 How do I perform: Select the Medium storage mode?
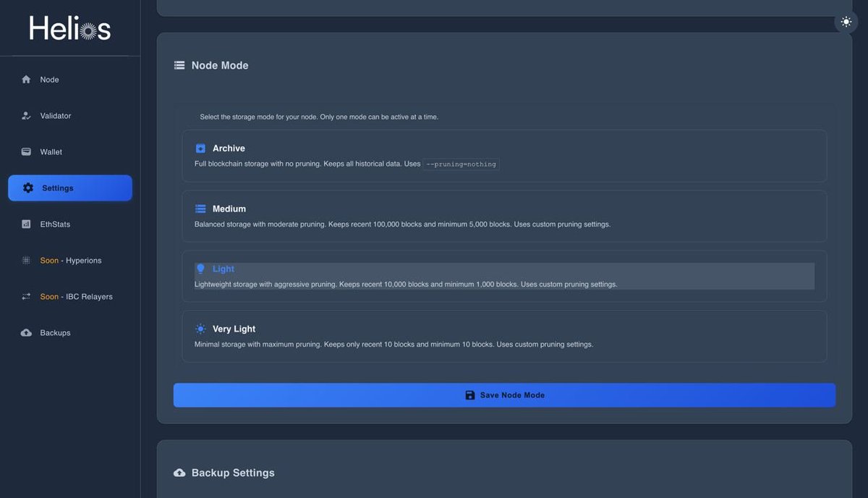(x=504, y=216)
